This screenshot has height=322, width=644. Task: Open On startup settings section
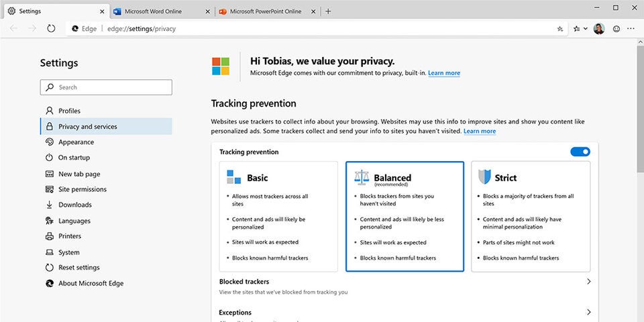click(106, 157)
